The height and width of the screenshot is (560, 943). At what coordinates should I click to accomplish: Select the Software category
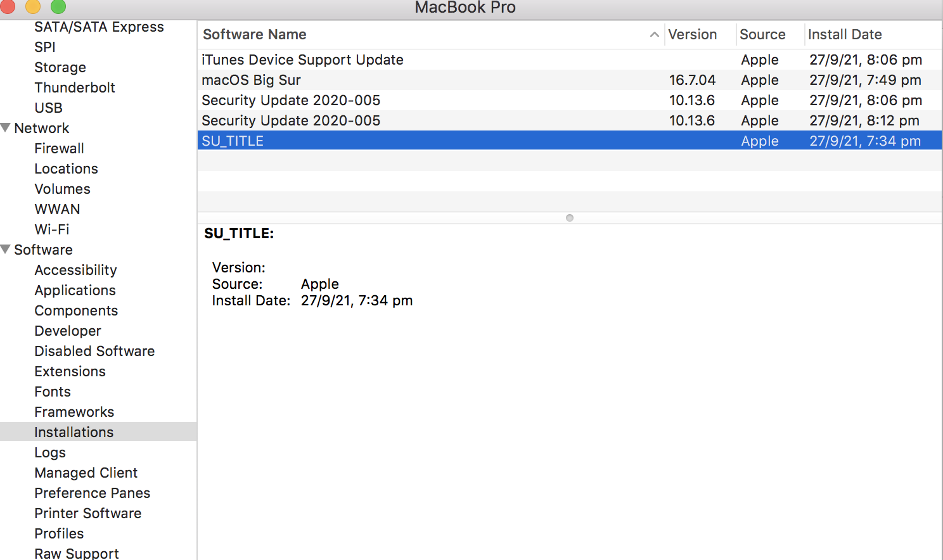(x=43, y=250)
